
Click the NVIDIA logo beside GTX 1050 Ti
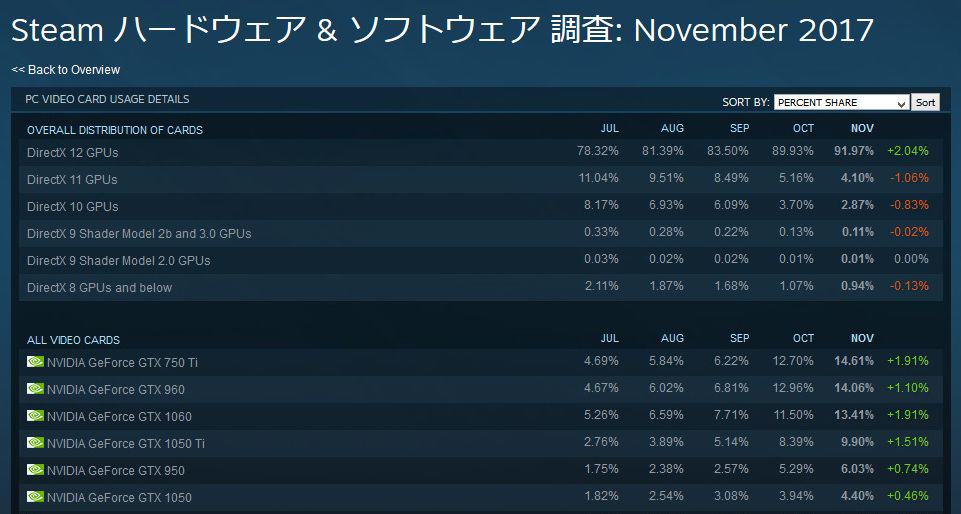[x=36, y=442]
